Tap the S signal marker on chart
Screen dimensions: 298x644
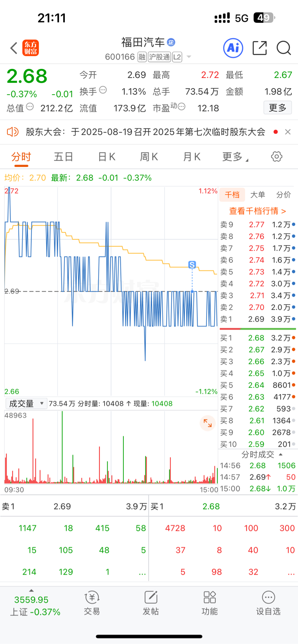coord(192,265)
